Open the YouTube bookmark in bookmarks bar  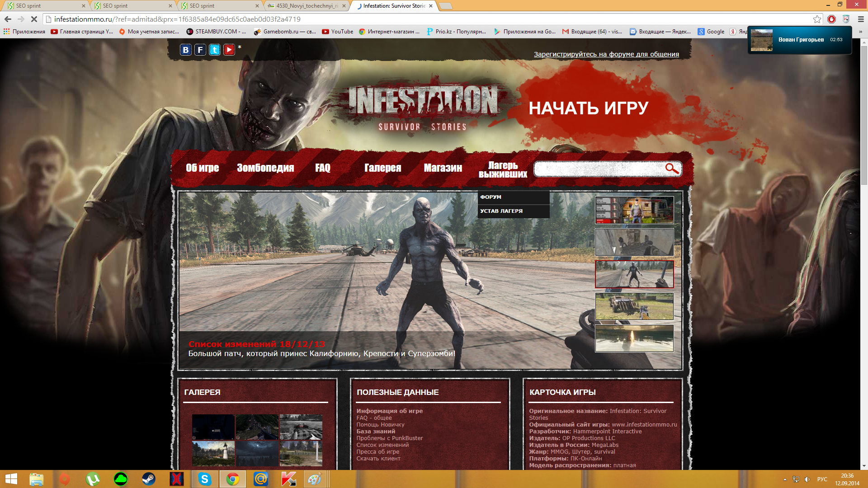coord(338,32)
